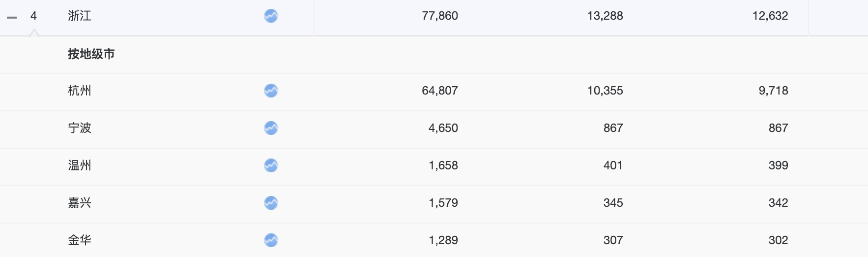The image size is (868, 257).
Task: Click the value 64,807 for 杭州
Action: pos(440,91)
